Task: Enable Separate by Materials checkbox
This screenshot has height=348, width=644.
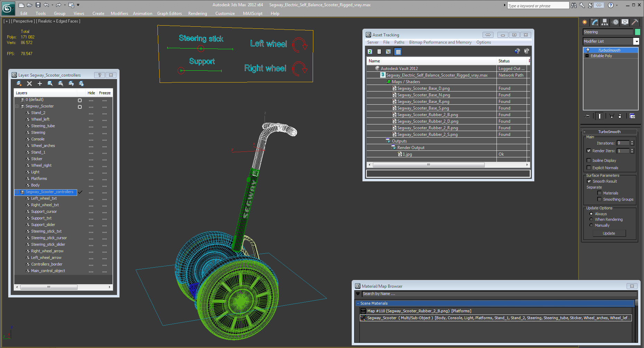Action: coord(600,193)
